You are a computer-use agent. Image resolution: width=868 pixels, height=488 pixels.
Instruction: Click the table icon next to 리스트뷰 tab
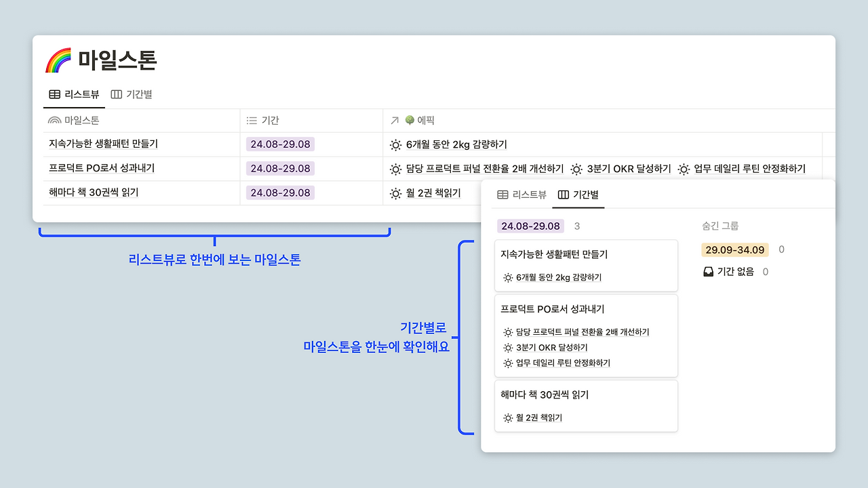54,94
